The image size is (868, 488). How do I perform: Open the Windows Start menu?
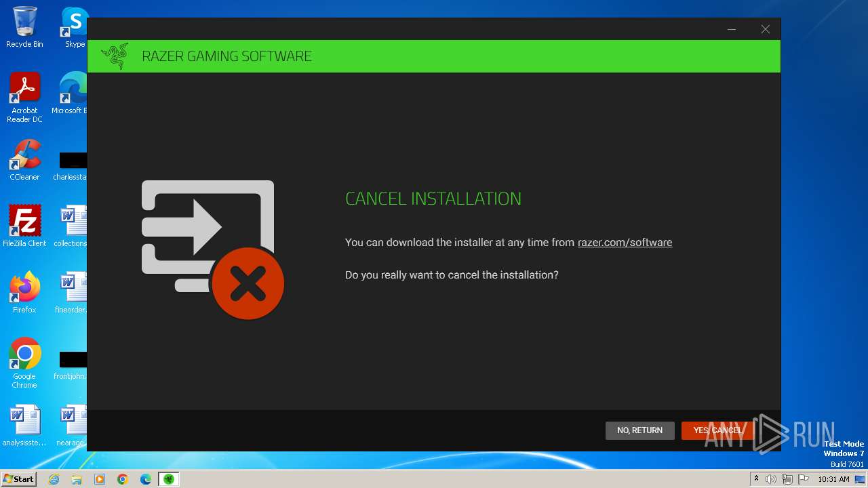click(19, 479)
